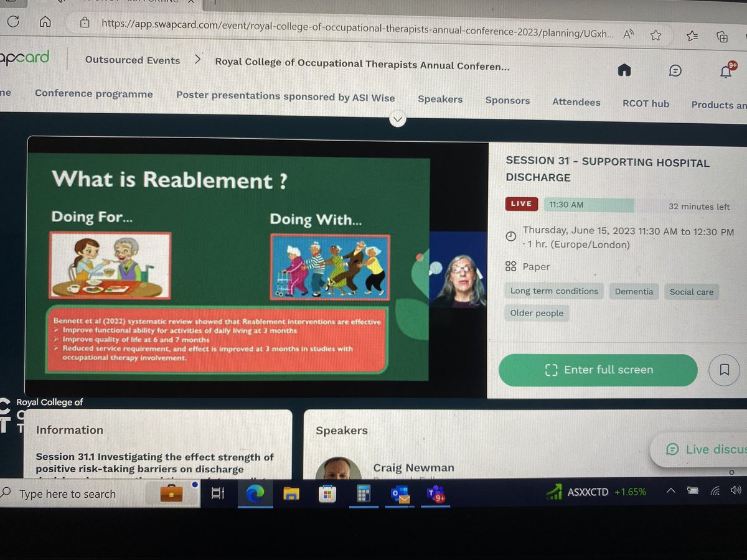Click the session title Supporting Hospital Discharge
This screenshot has width=747, height=560.
607,169
